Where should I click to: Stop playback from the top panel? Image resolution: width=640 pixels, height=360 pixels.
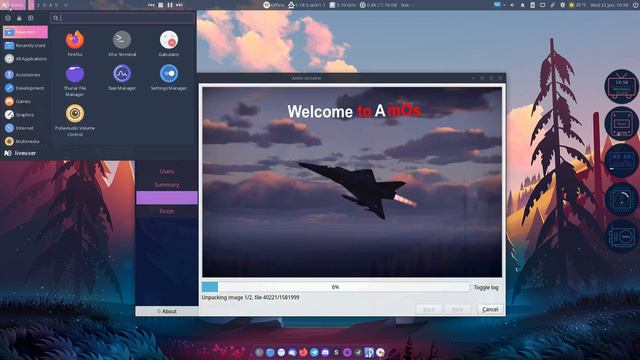point(161,5)
